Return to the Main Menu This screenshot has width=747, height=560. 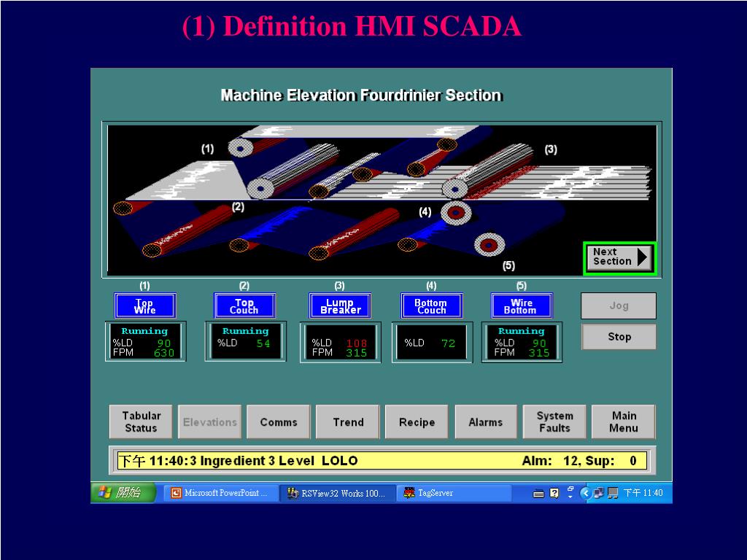click(624, 422)
